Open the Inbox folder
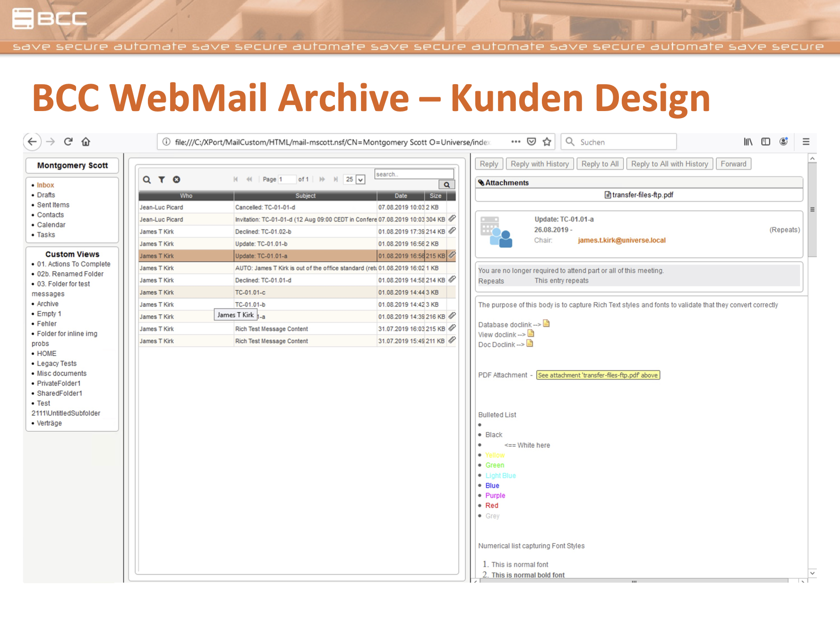 pyautogui.click(x=45, y=185)
